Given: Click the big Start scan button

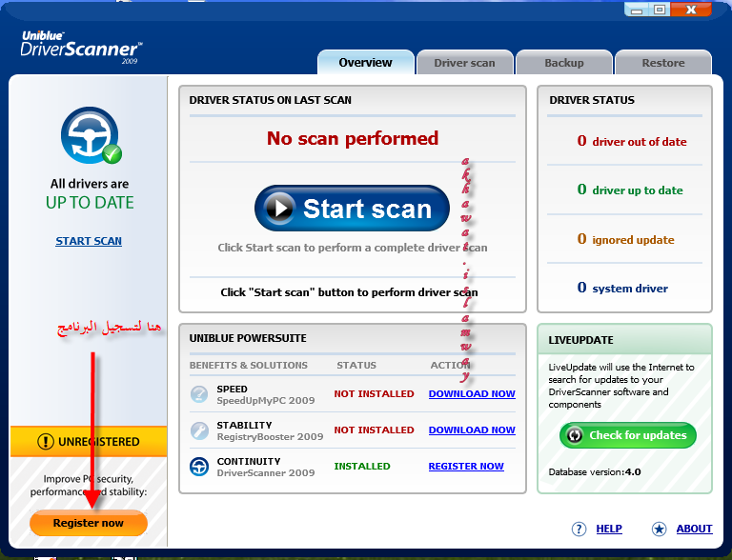Looking at the screenshot, I should (352, 209).
